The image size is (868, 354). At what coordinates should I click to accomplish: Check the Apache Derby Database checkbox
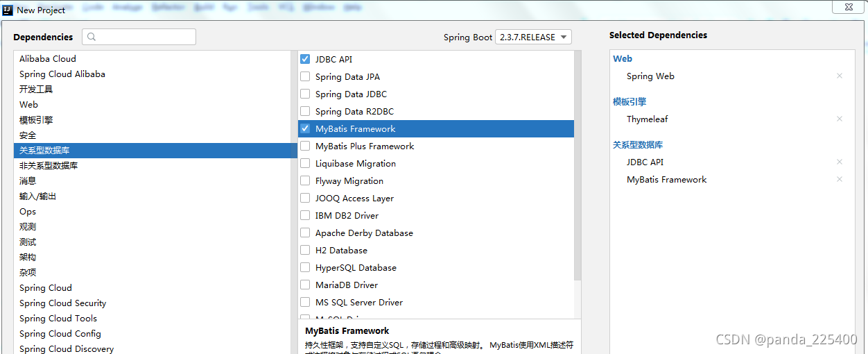pos(305,233)
